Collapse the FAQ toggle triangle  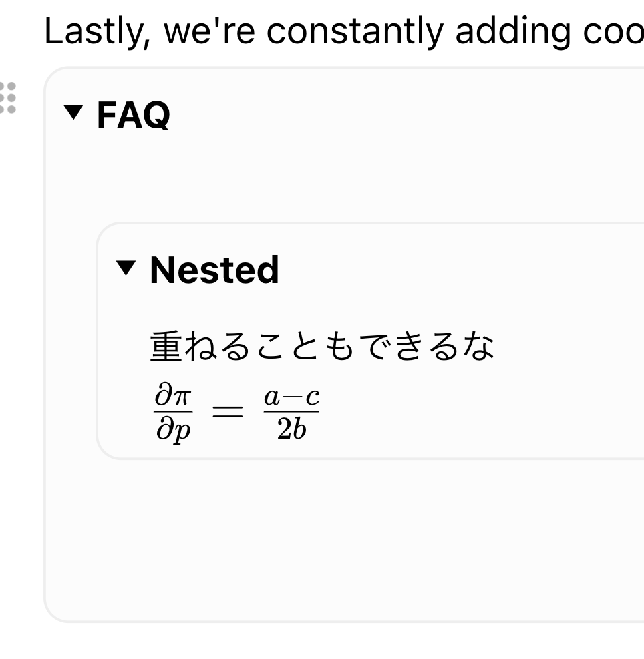[x=74, y=112]
